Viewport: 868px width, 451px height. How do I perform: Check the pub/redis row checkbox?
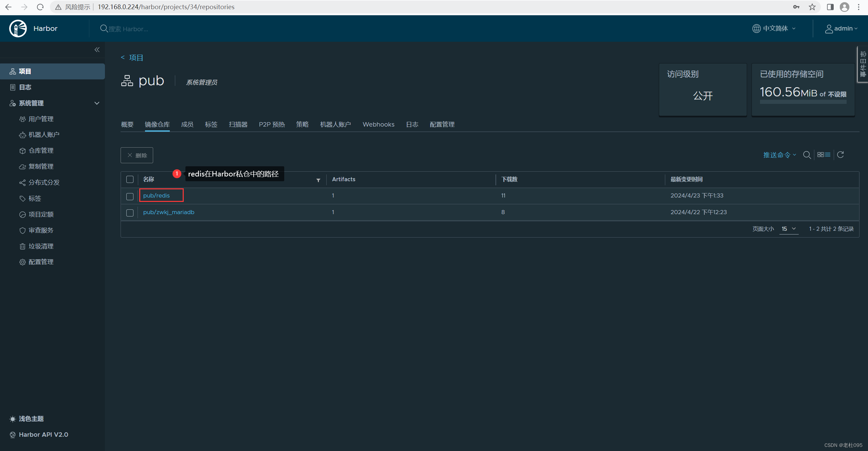pyautogui.click(x=130, y=196)
